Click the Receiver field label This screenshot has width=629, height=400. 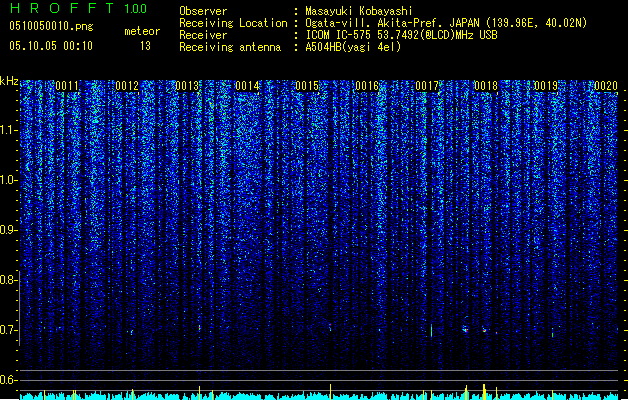[x=203, y=35]
